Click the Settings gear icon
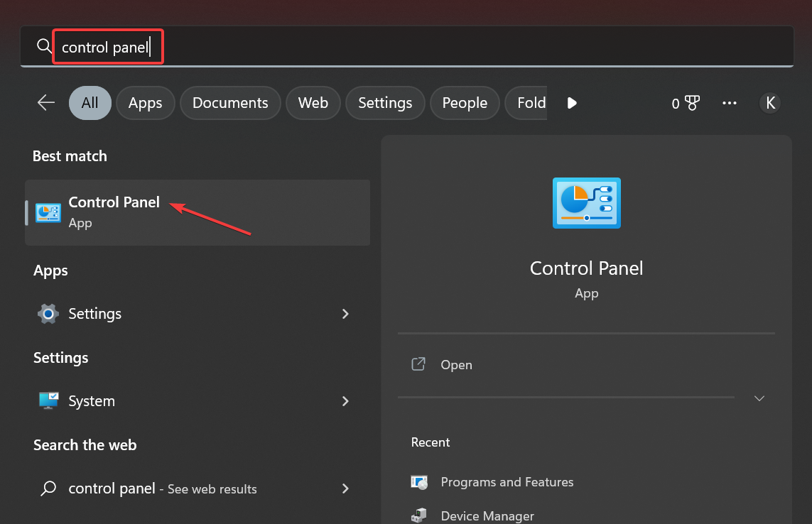Screen dimensions: 812x524 click(48, 313)
